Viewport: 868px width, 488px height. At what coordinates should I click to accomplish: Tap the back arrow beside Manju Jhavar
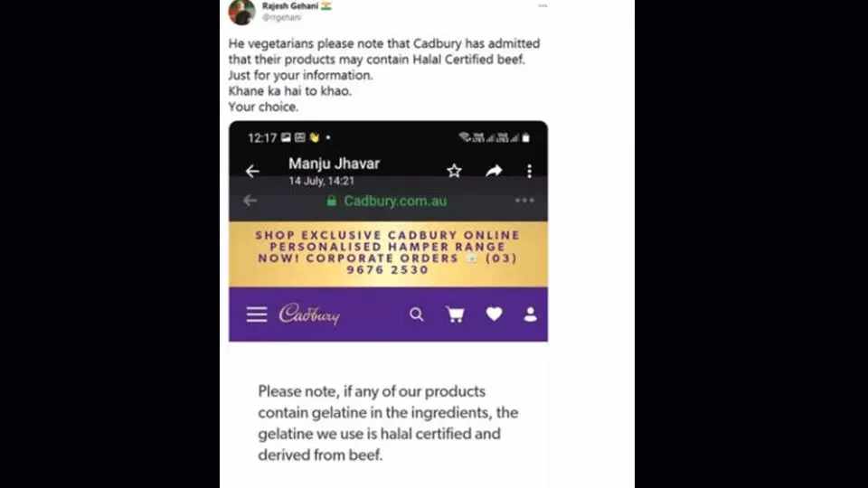pyautogui.click(x=252, y=171)
